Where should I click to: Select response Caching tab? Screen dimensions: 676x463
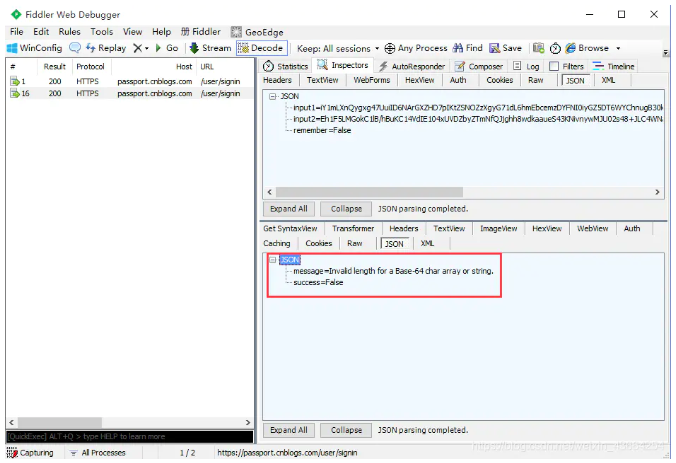[x=277, y=243]
